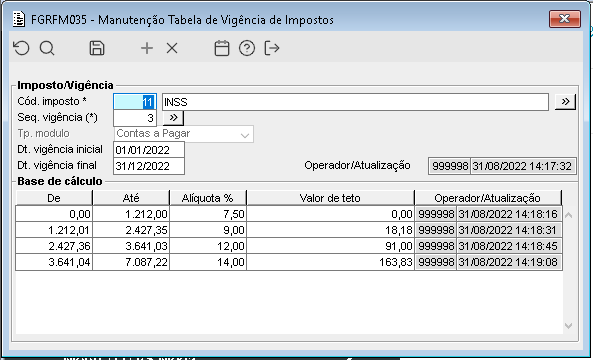Click Dt. vigência final field 31/12/2022
593x360 pixels.
149,166
